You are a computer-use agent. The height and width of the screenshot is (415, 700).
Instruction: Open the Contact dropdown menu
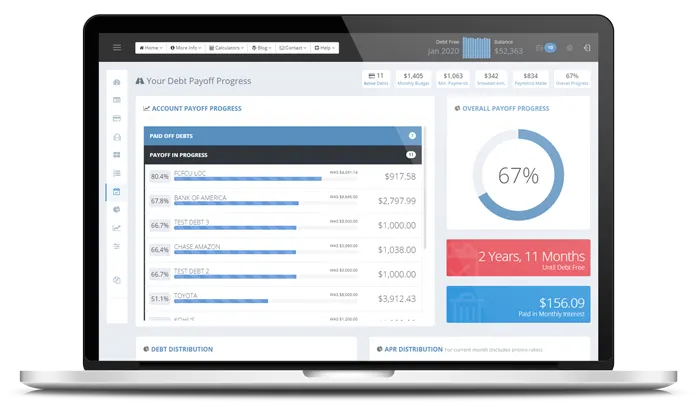pos(293,48)
